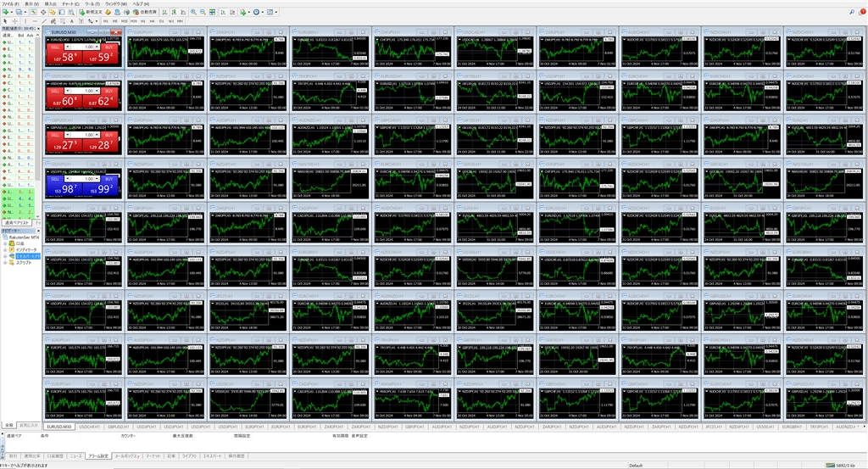
Task: Select the vertical line drawing tool
Action: tap(25, 21)
